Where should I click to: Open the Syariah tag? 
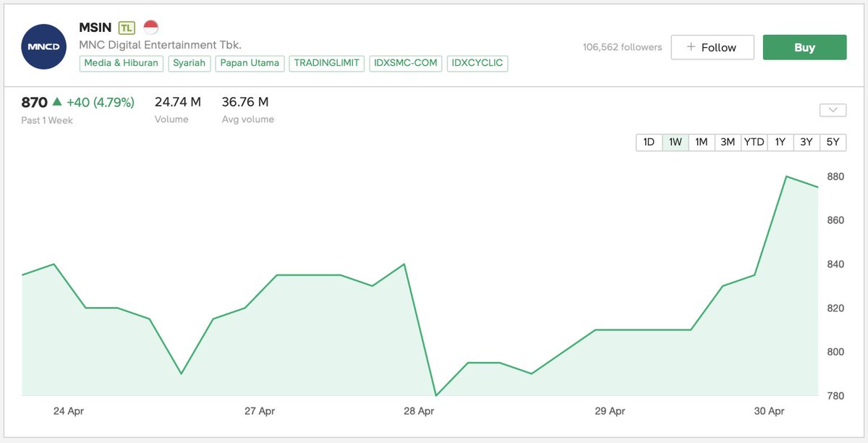tap(189, 63)
